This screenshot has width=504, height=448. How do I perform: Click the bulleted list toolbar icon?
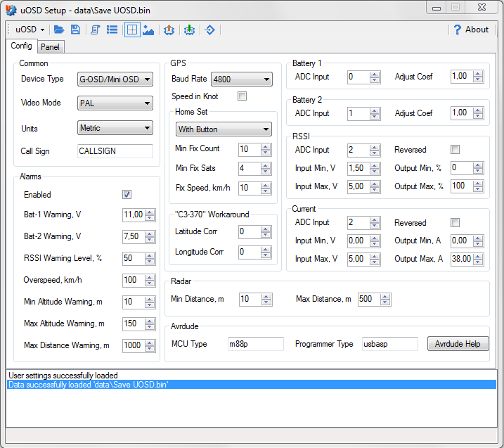point(112,30)
